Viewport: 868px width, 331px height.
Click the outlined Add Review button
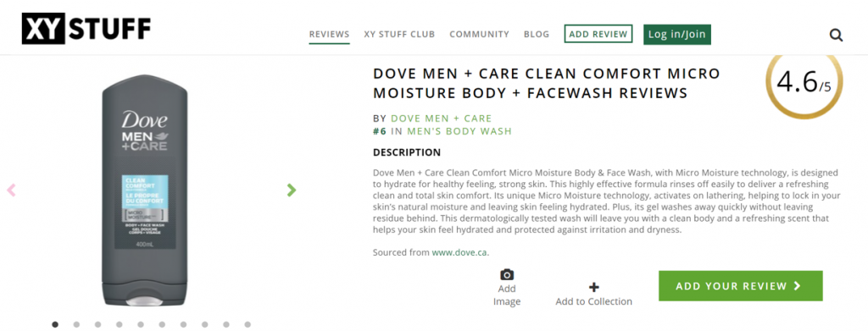point(598,34)
